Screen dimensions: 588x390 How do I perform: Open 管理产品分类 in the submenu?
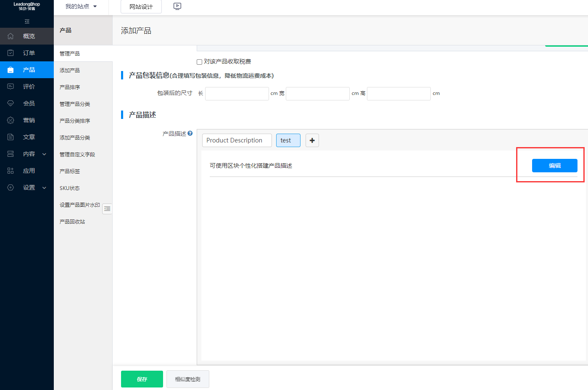(x=75, y=104)
